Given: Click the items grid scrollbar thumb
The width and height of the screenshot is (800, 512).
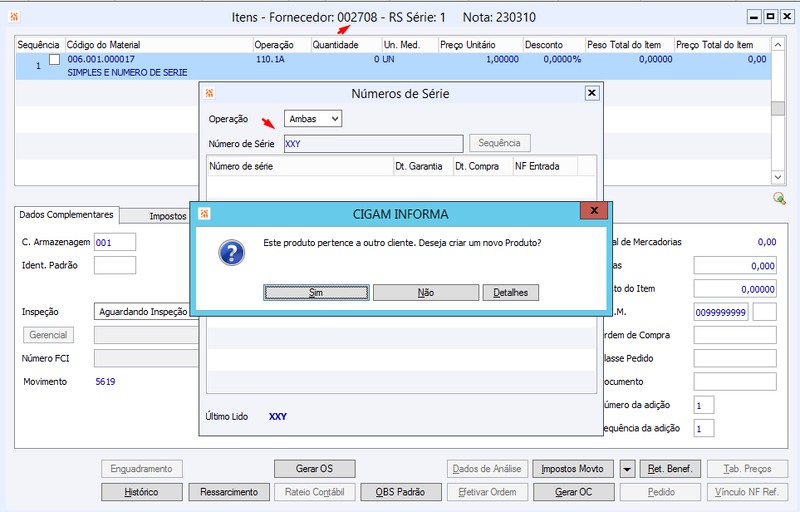Looking at the screenshot, I should click(778, 108).
